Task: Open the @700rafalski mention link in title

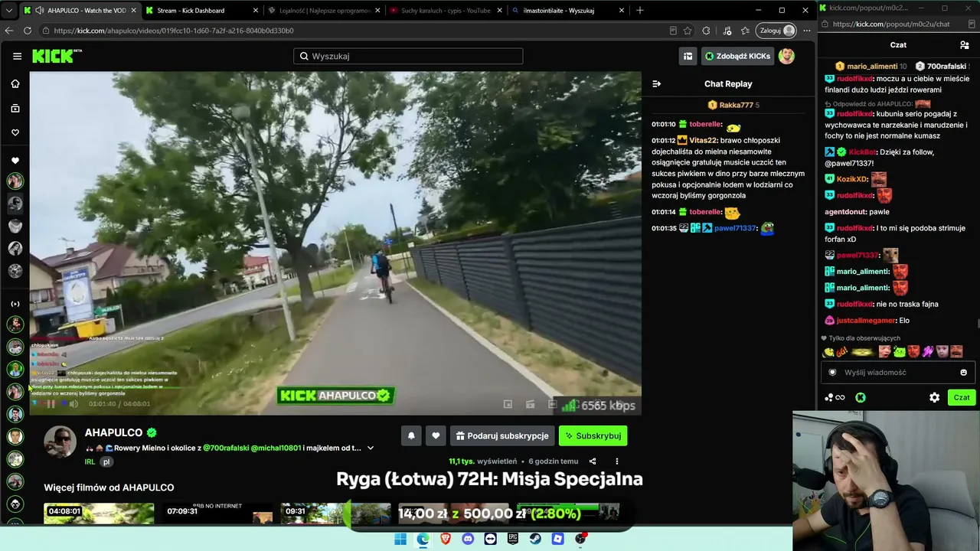Action: coord(226,448)
